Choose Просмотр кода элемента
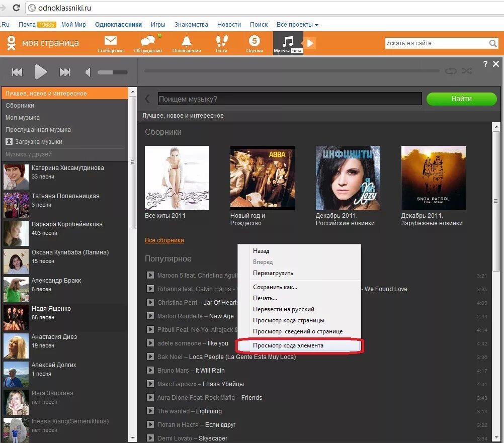This screenshot has width=504, height=443. pos(299,345)
